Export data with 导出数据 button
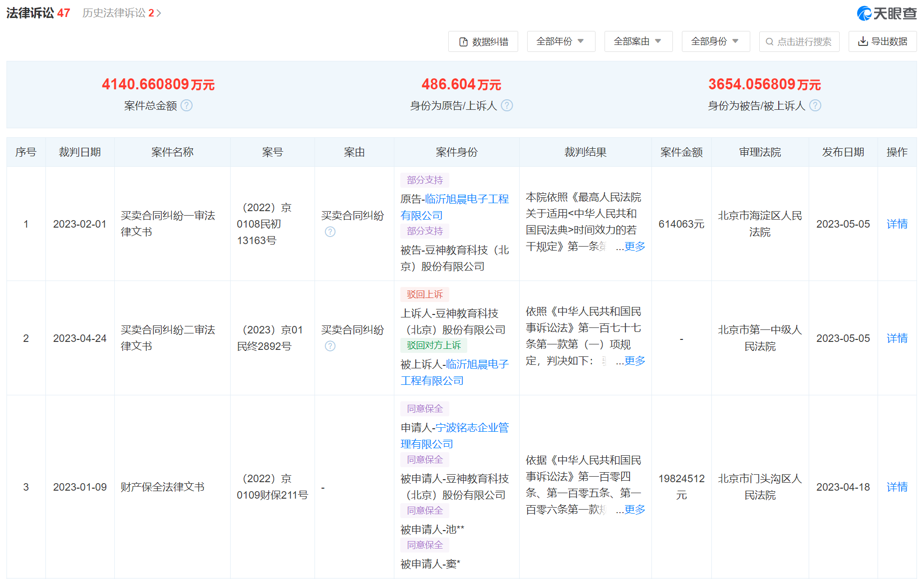The image size is (924, 579). pos(882,41)
